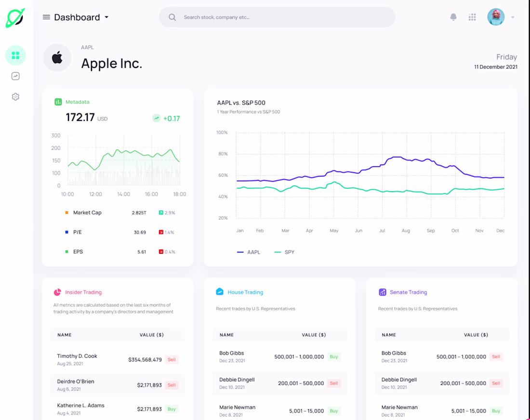This screenshot has height=420, width=530.
Task: Toggle the SPY legend entry
Action: 284,252
